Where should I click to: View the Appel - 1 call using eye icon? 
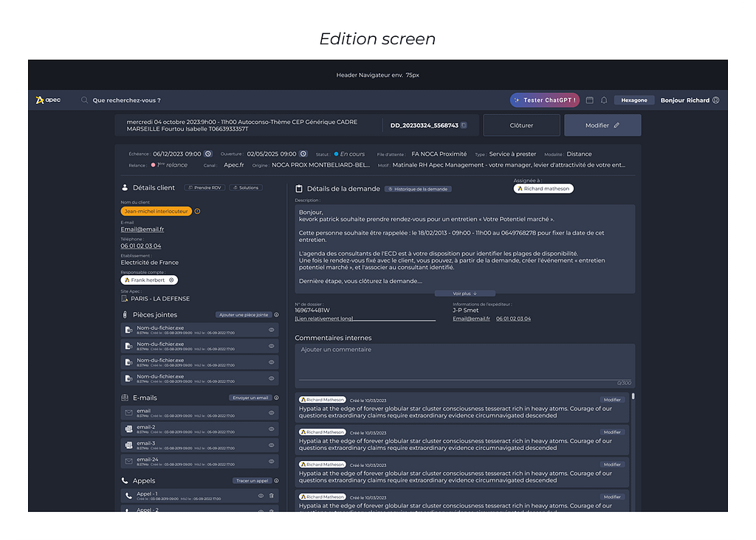point(261,496)
